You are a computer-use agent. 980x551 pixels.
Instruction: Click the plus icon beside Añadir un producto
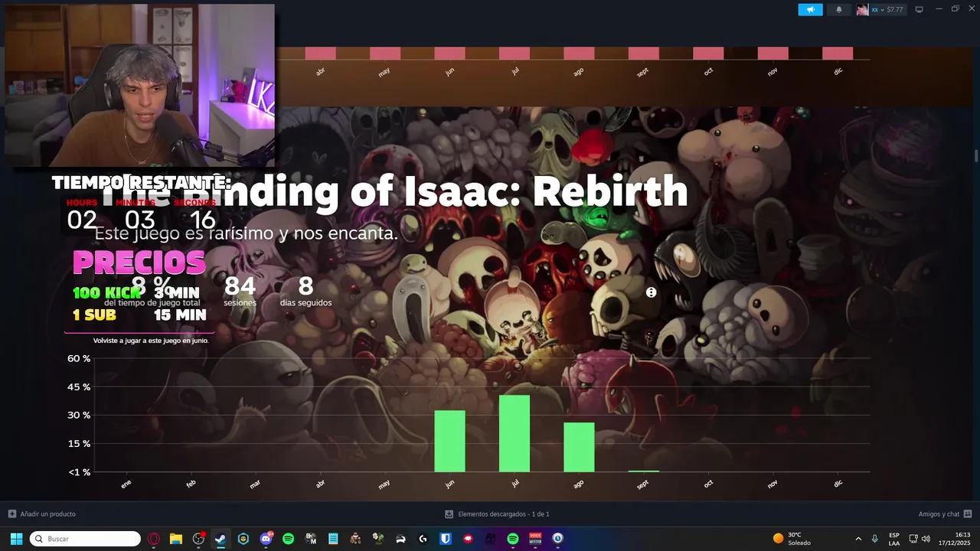pyautogui.click(x=11, y=514)
